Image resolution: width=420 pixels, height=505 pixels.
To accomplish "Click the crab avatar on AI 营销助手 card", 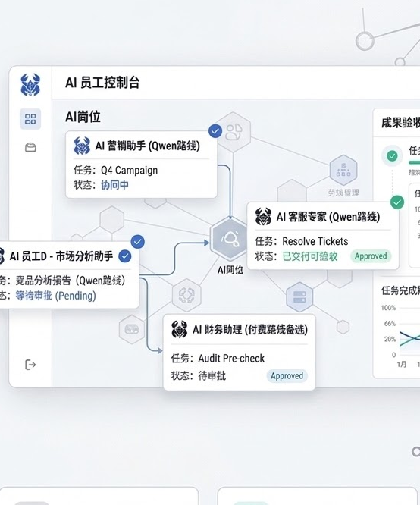I will [x=82, y=146].
